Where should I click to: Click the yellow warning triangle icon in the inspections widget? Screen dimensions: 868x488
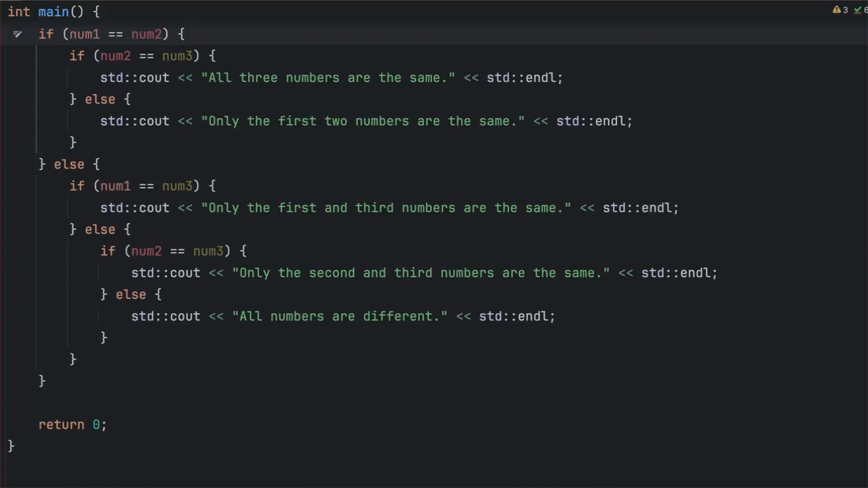point(837,9)
